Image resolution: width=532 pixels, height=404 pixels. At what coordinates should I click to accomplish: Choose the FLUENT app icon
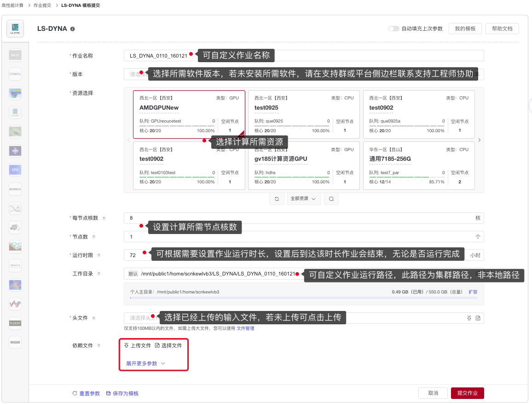[x=15, y=323]
